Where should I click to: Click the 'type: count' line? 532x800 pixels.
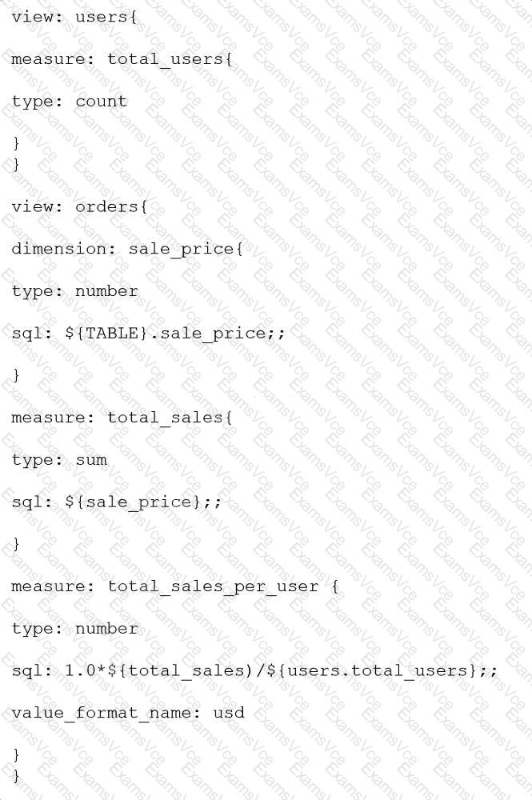coord(69,102)
